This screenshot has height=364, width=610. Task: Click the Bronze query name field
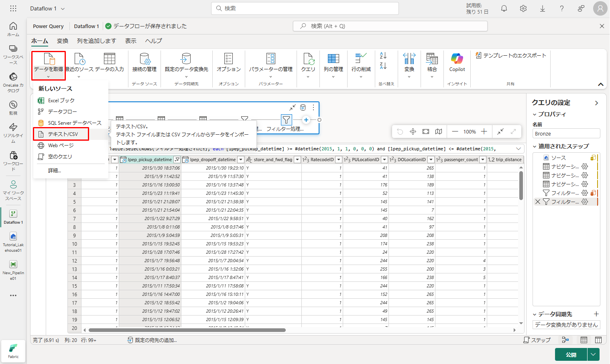tap(566, 133)
